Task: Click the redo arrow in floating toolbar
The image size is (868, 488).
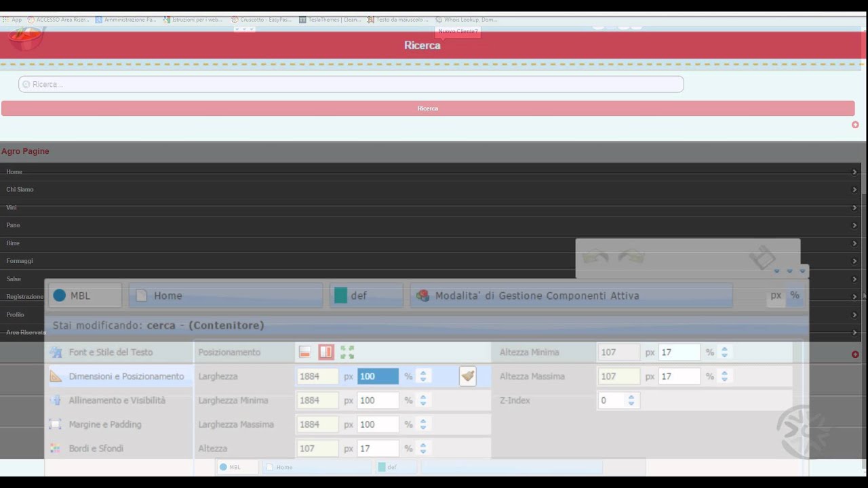Action: click(631, 257)
